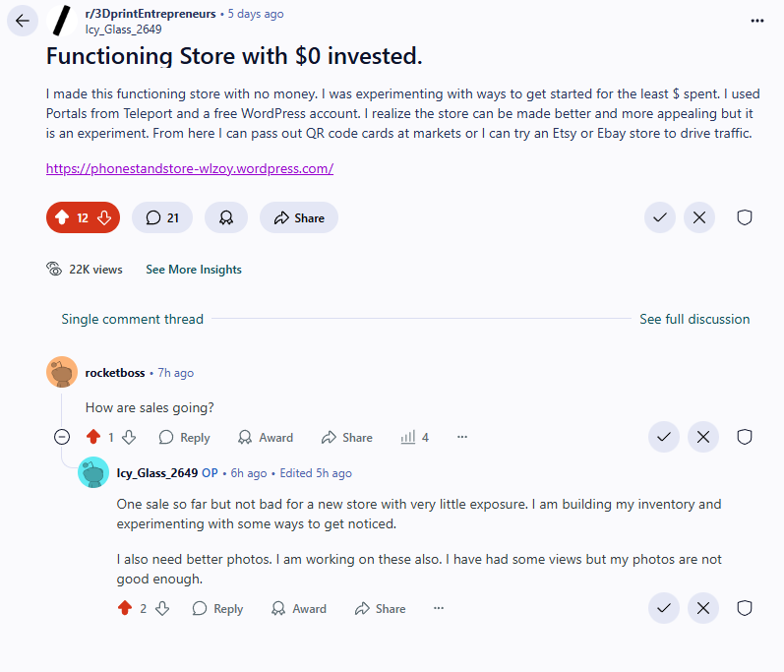784x672 pixels.
Task: Approve the post with checkmark icon
Action: (660, 217)
